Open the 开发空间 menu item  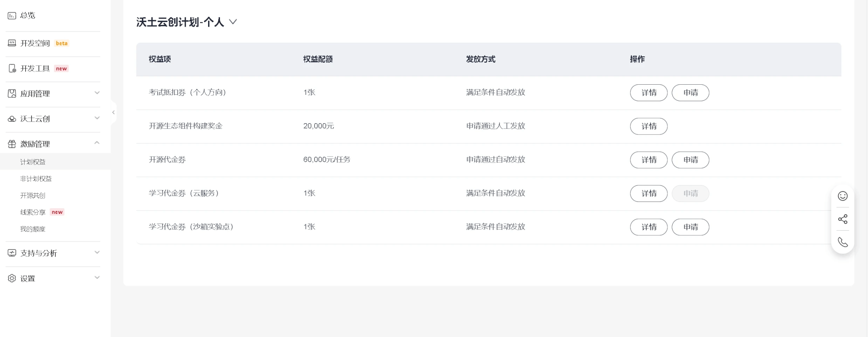click(35, 43)
